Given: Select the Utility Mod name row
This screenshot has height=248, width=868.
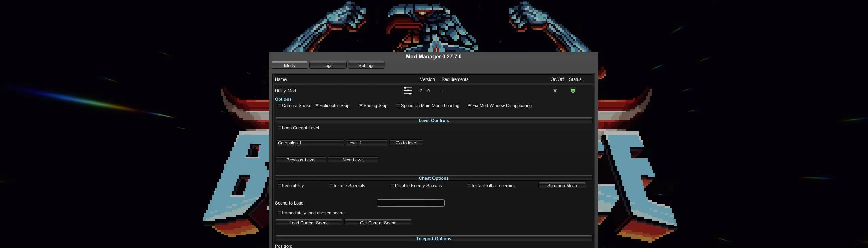Looking at the screenshot, I should (x=285, y=91).
